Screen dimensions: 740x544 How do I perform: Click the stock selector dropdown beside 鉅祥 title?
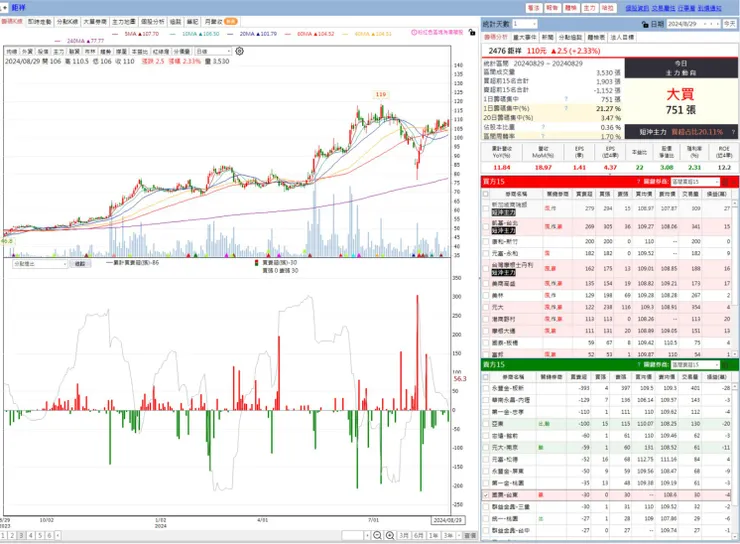[x=5, y=8]
